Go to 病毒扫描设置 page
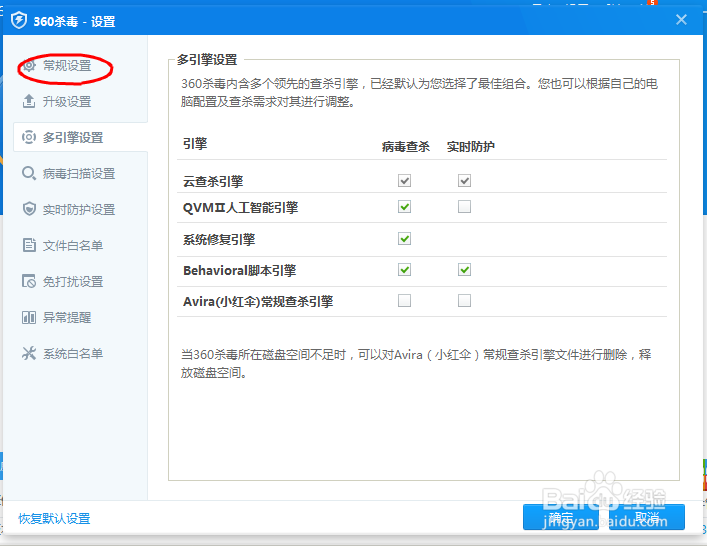707x546 pixels. pyautogui.click(x=79, y=174)
